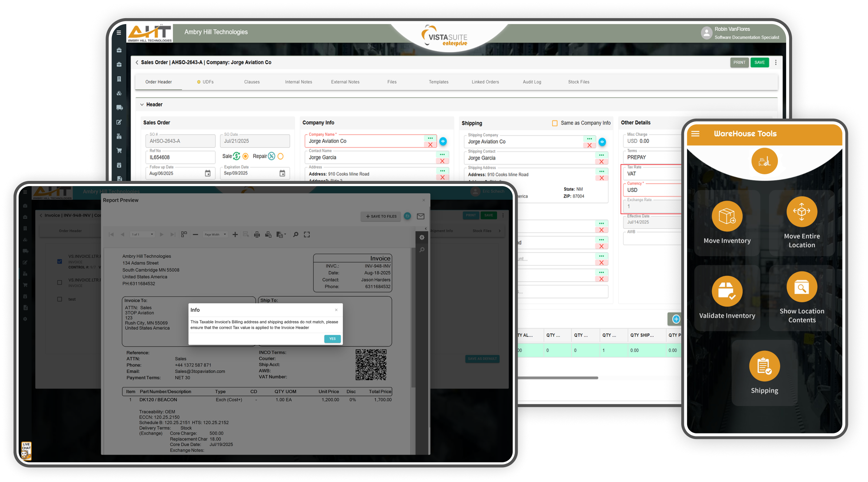Switch to the Internal Notes tab

coord(298,82)
